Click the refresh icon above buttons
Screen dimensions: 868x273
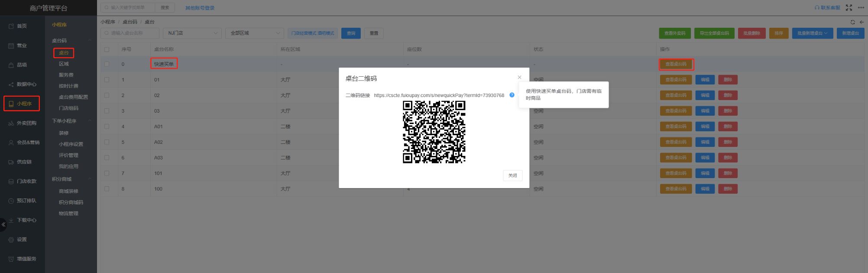853,22
